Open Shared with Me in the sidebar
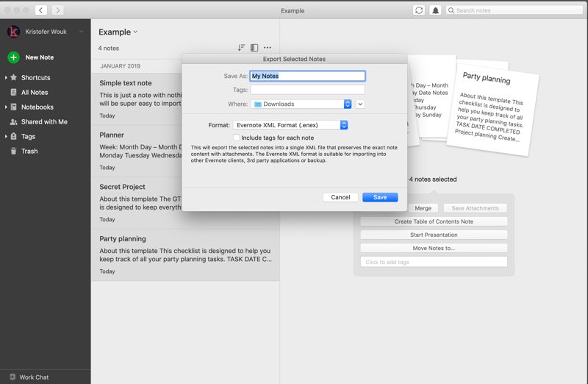The width and height of the screenshot is (588, 384). [44, 121]
